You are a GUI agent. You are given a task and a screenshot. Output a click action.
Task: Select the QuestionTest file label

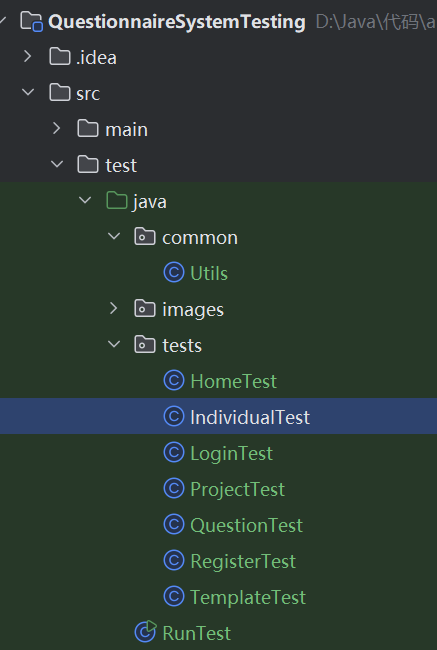tap(246, 525)
